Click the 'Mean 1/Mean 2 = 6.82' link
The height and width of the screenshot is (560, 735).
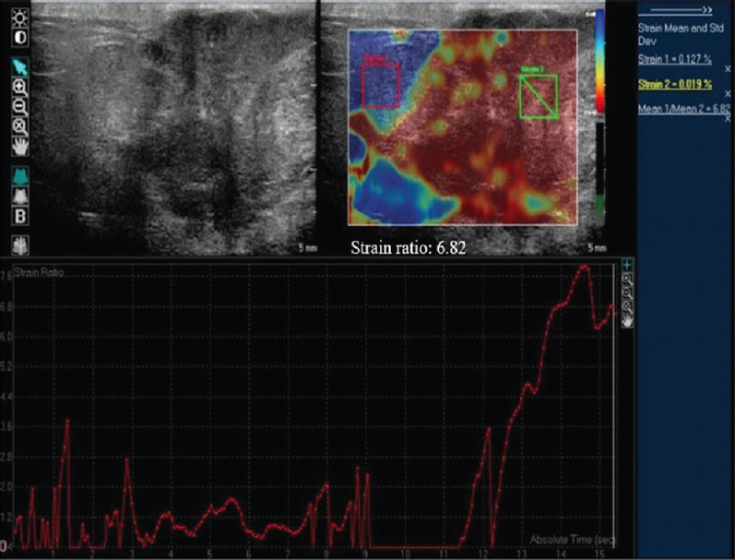[684, 109]
